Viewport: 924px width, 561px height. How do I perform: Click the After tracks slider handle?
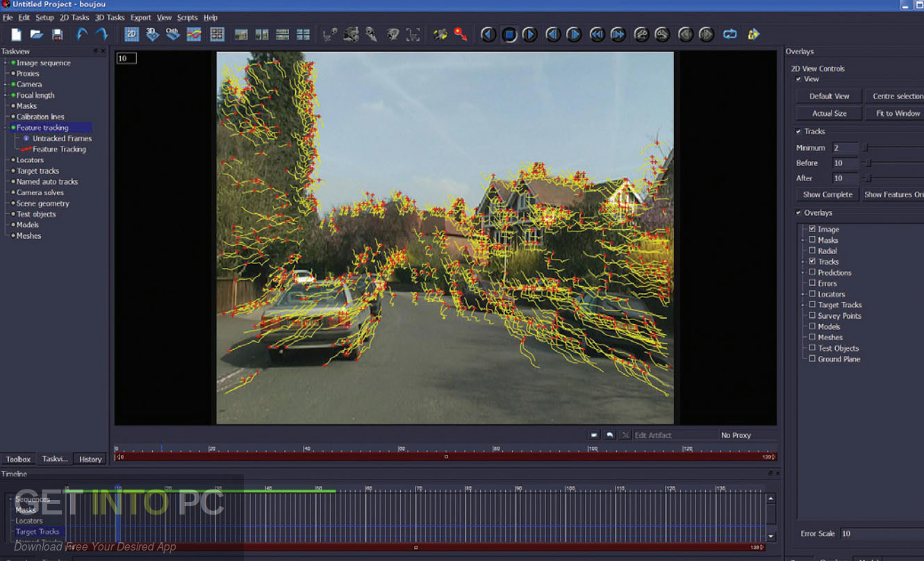(868, 178)
